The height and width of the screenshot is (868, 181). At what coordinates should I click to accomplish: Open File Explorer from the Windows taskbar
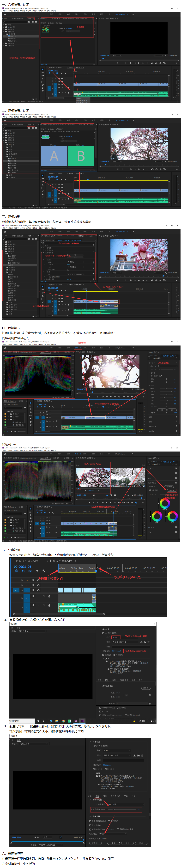coord(57,721)
